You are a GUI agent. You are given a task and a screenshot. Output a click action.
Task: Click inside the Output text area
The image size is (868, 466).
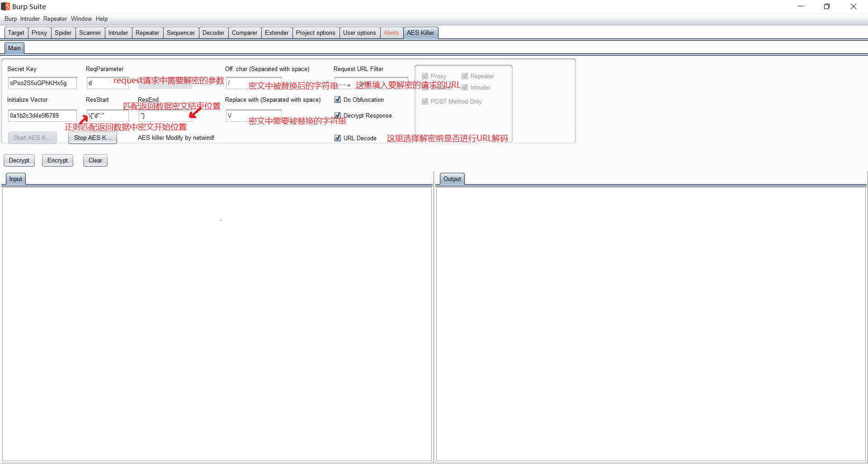[651, 324]
